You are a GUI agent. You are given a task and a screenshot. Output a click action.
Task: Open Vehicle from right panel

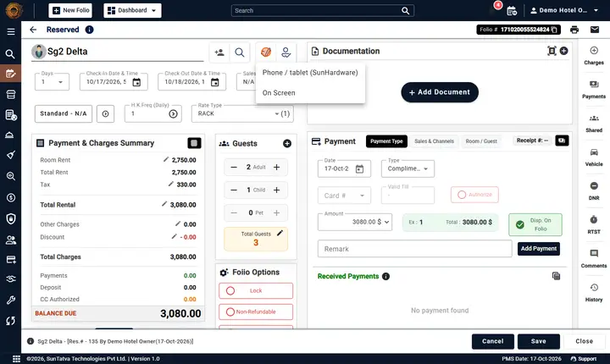pyautogui.click(x=594, y=157)
